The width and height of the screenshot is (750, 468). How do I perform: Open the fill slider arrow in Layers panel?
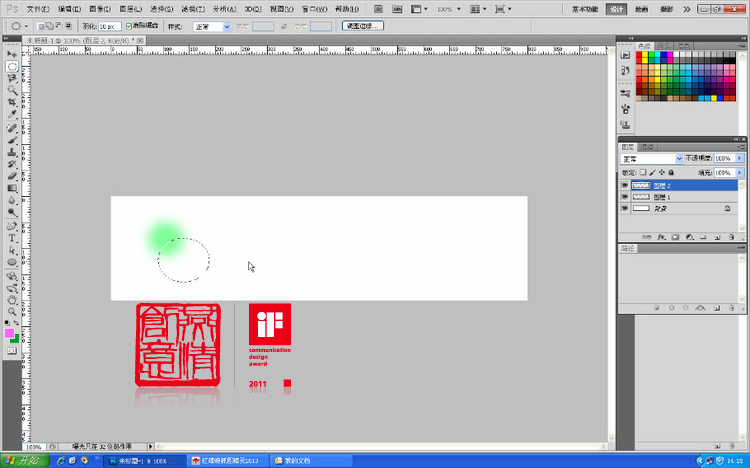click(740, 172)
